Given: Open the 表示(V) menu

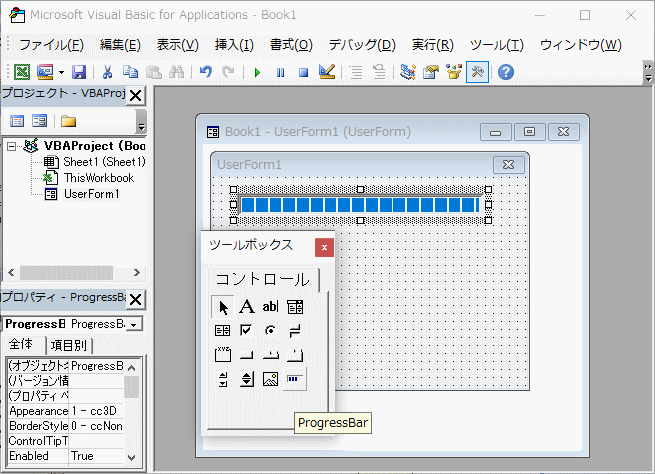Looking at the screenshot, I should pyautogui.click(x=178, y=45).
